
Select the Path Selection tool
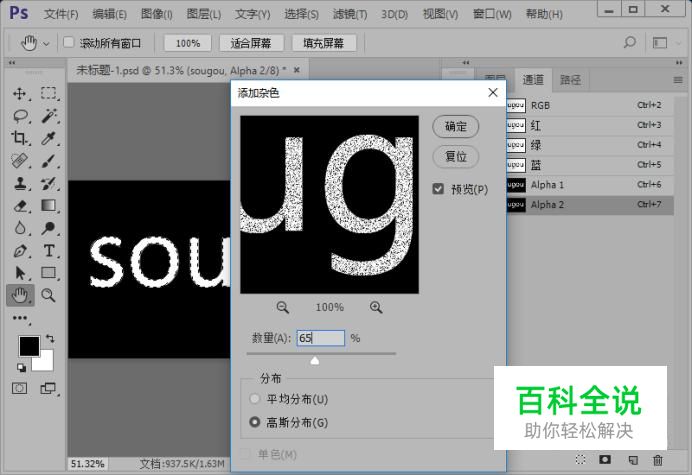coord(19,273)
